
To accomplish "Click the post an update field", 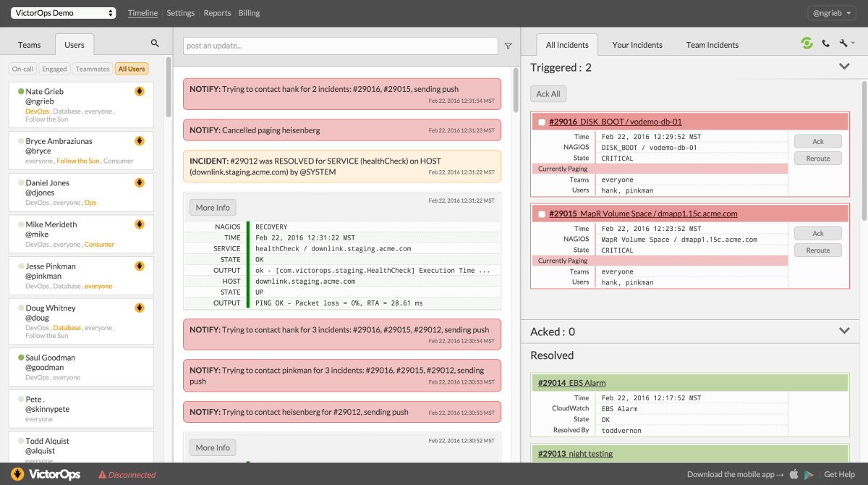I will coord(340,45).
